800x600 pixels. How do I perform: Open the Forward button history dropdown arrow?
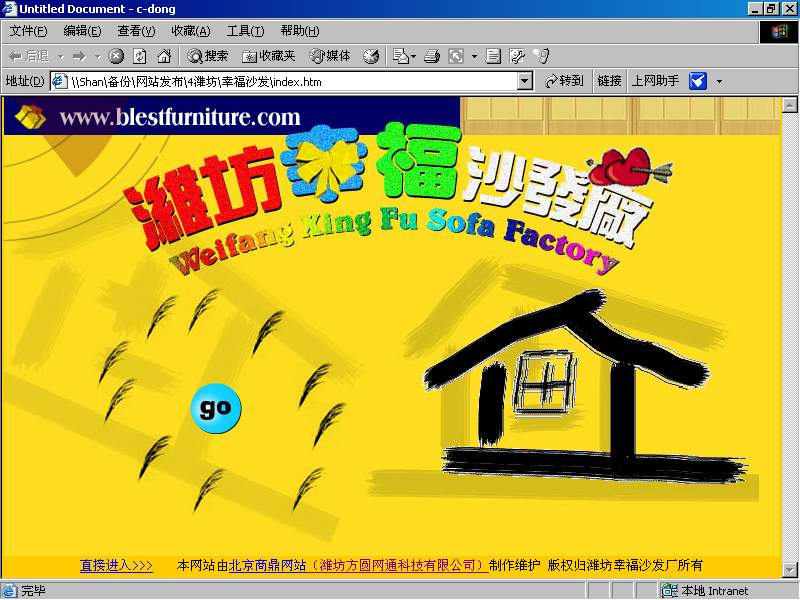pos(97,56)
